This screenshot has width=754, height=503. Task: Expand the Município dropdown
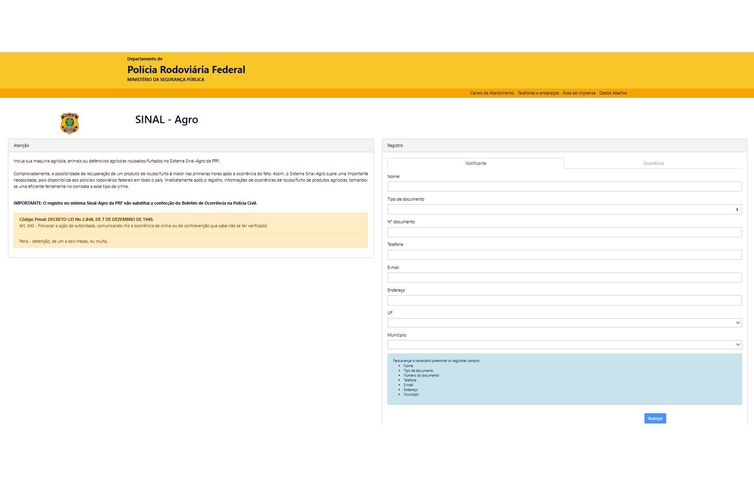(564, 345)
